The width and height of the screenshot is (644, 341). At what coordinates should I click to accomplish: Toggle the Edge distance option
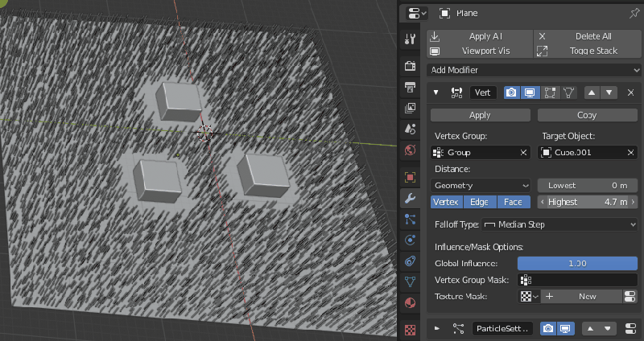[480, 202]
